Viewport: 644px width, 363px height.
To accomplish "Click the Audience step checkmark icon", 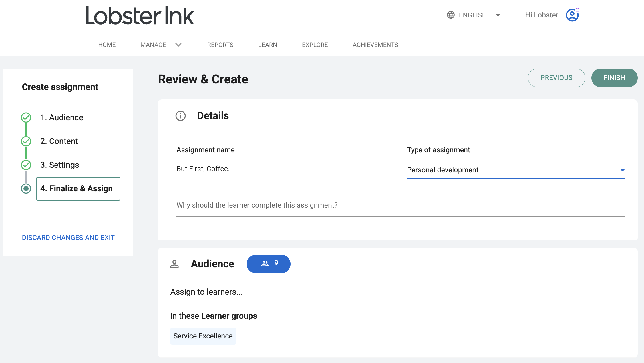I will pos(26,117).
